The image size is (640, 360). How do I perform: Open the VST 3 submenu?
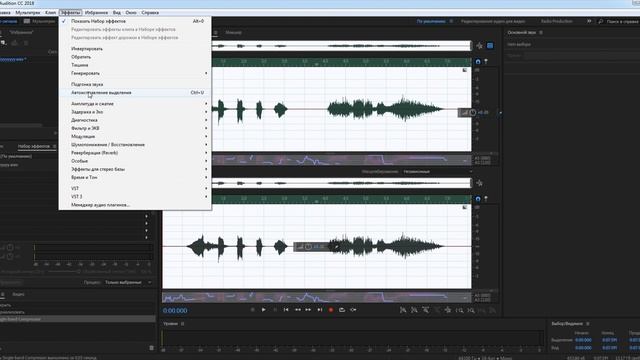(x=135, y=196)
